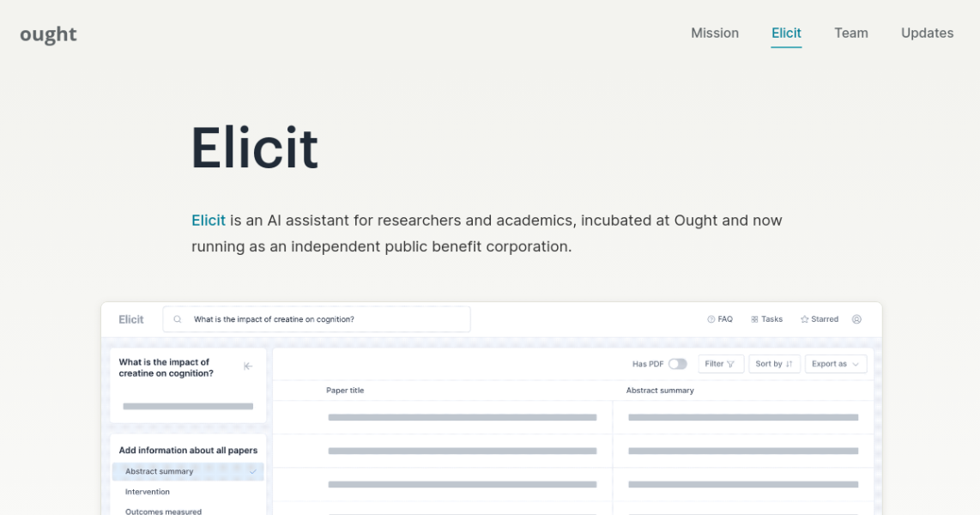Click the Paper title column header
Image resolution: width=980 pixels, height=515 pixels.
tap(345, 391)
